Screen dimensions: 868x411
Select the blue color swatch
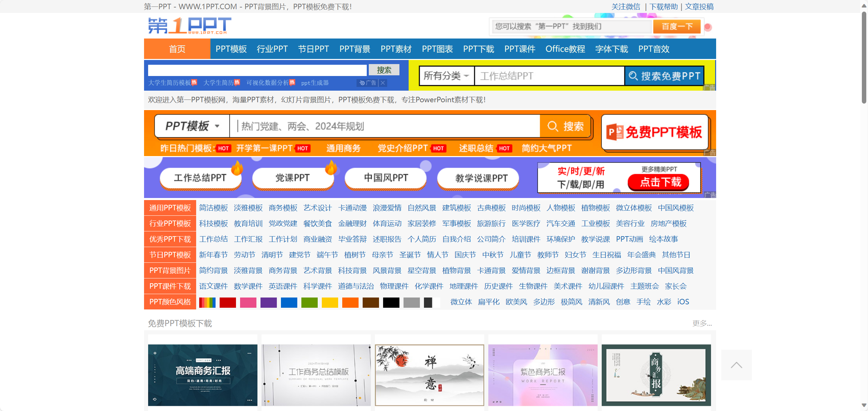(x=289, y=302)
